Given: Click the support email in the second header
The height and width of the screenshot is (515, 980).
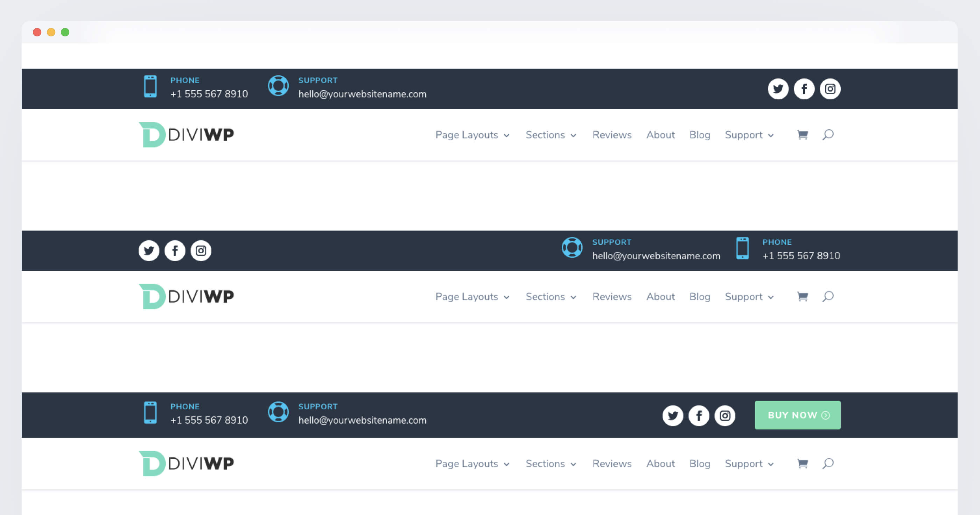Looking at the screenshot, I should point(656,256).
